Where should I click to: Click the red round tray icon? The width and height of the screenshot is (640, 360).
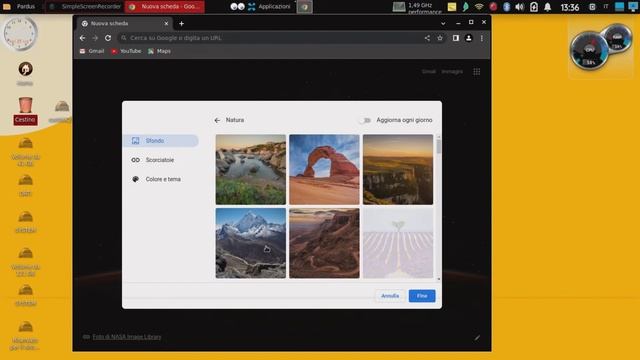[493, 7]
